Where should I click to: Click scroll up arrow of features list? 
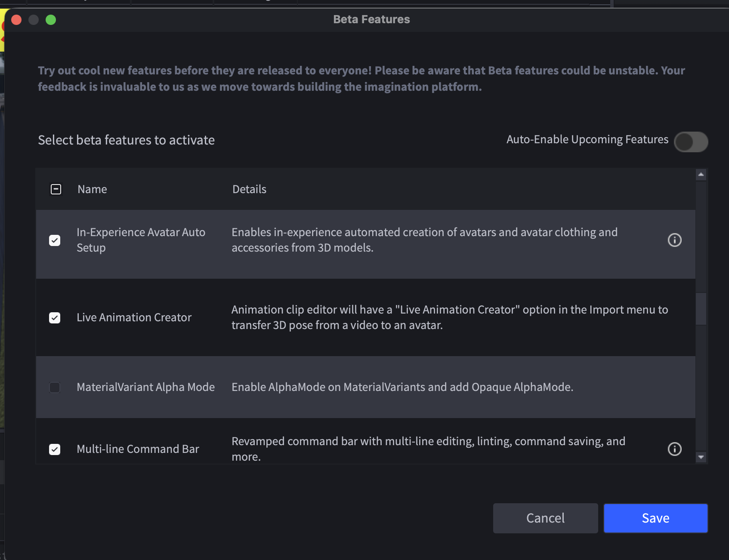[x=701, y=175]
